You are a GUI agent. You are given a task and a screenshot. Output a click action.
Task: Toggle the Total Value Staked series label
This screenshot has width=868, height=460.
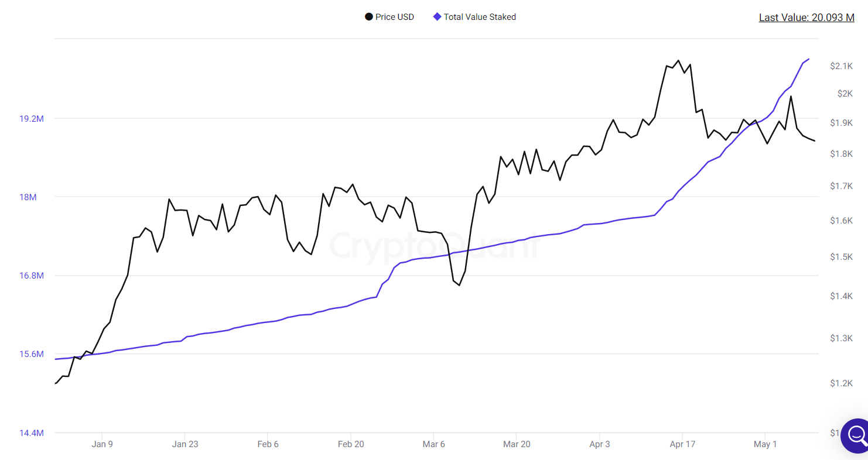tap(480, 17)
